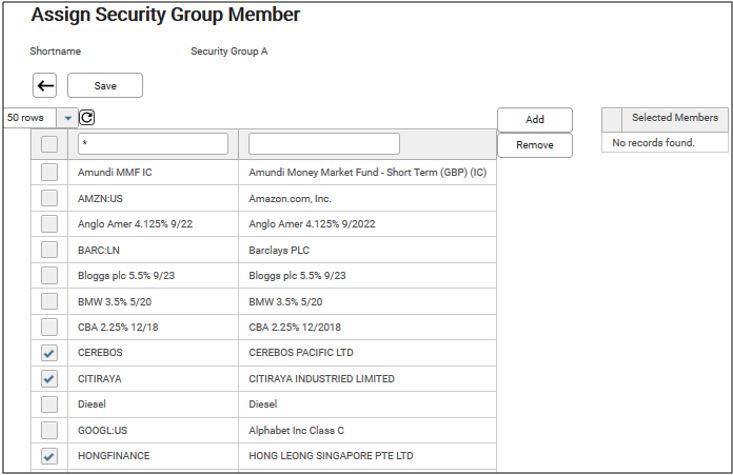Uncheck the CITIRAYA checkbox
The width and height of the screenshot is (733, 475).
pyautogui.click(x=49, y=379)
